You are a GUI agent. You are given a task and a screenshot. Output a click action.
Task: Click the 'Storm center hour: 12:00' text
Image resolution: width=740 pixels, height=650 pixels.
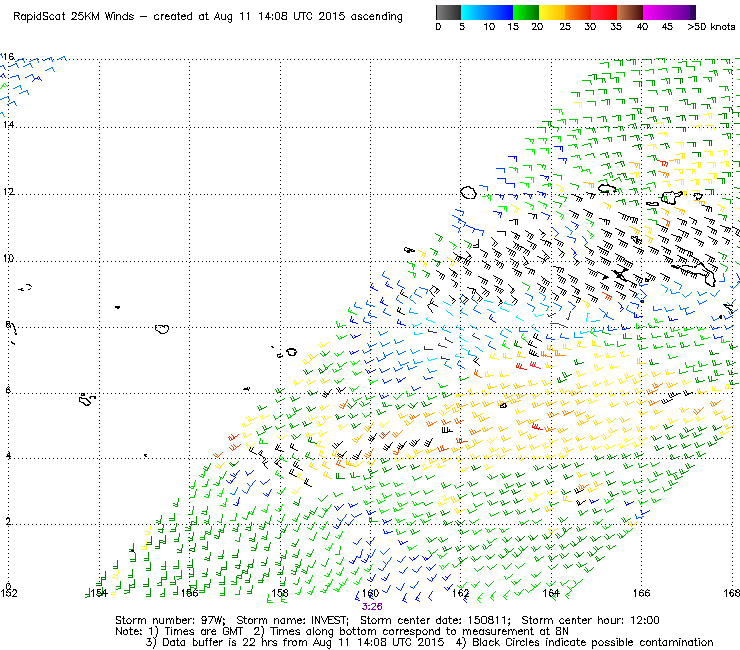coord(590,620)
